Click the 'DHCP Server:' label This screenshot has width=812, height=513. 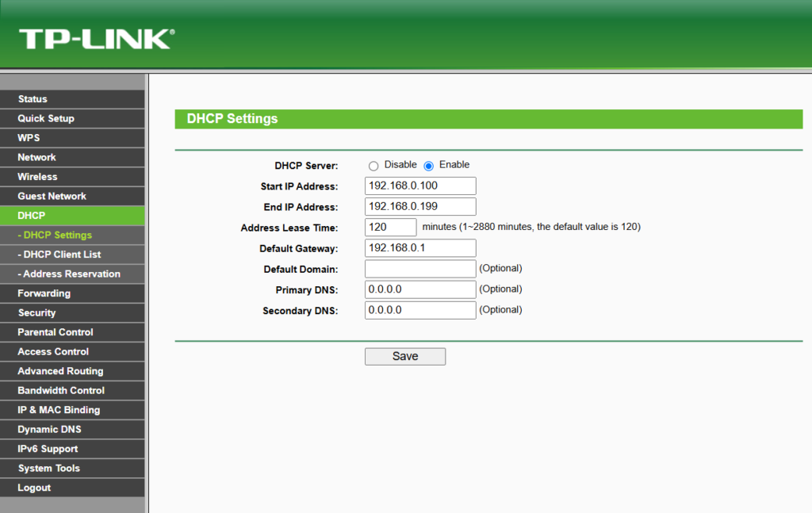pyautogui.click(x=306, y=166)
